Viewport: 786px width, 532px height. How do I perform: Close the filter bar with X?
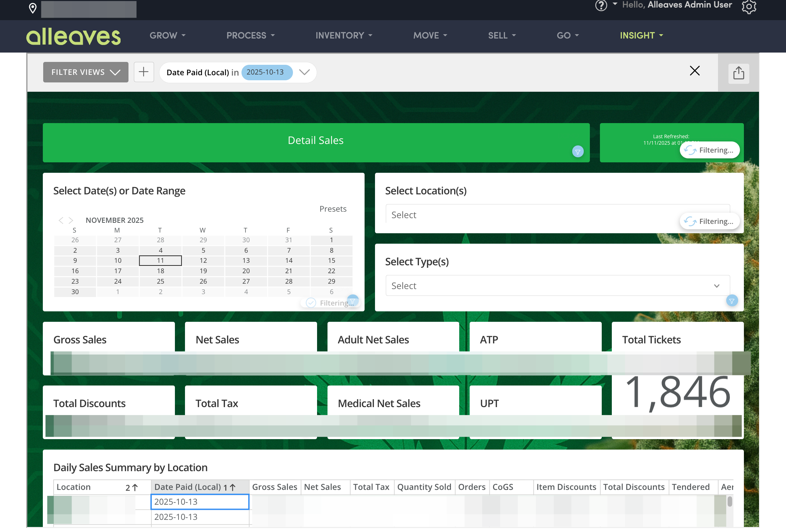tap(695, 71)
